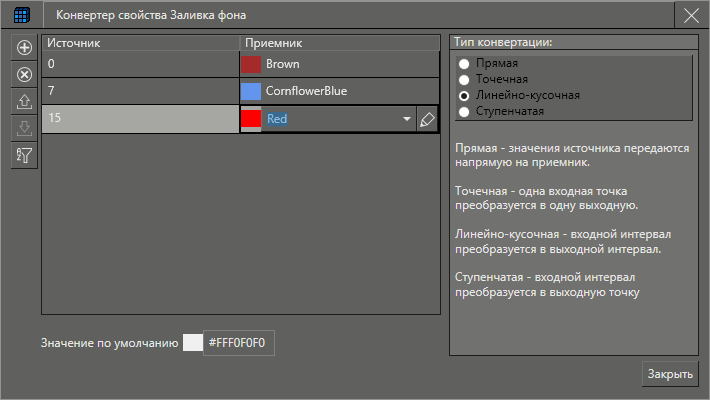The width and height of the screenshot is (710, 400).
Task: Select source cell with value 0
Action: tap(140, 64)
